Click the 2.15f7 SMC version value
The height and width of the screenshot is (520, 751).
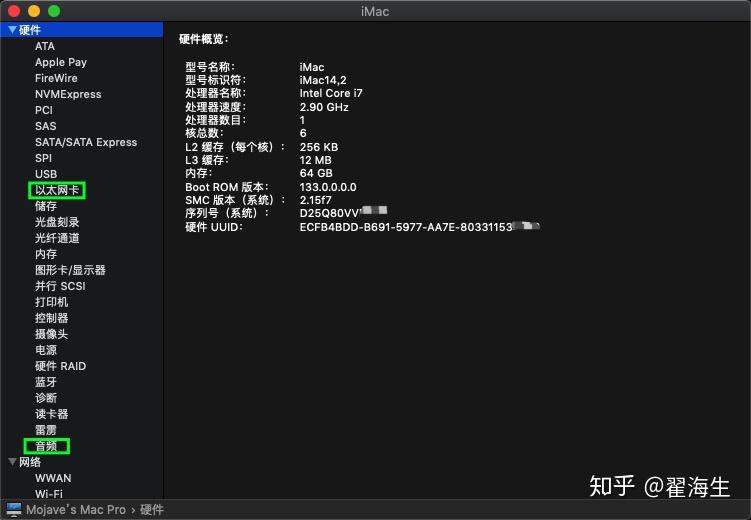pos(316,200)
